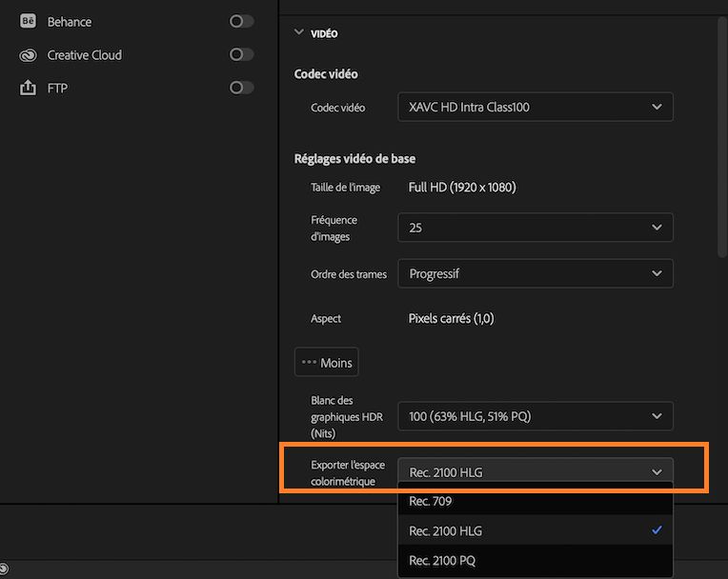
Task: Select Rec. 709 from the list
Action: (x=536, y=501)
